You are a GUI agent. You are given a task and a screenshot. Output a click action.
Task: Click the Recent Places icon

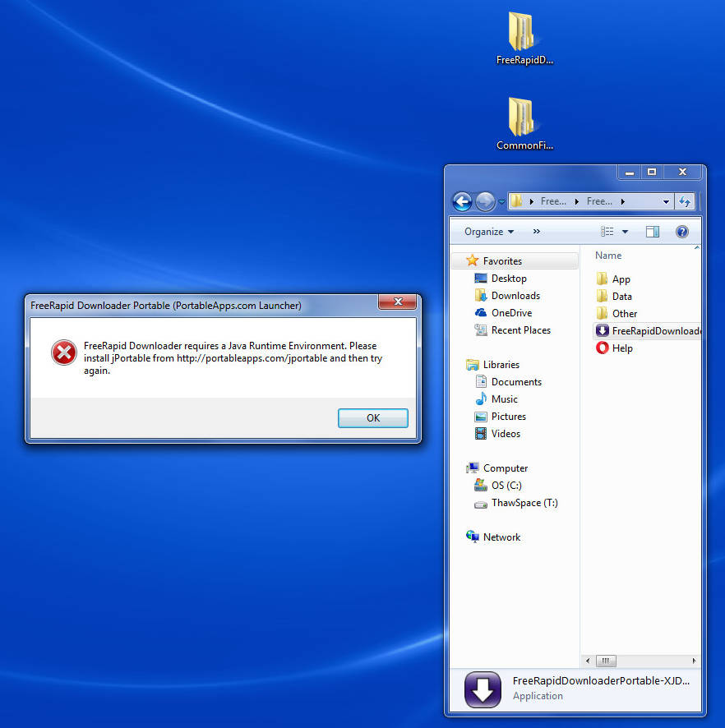tap(481, 329)
